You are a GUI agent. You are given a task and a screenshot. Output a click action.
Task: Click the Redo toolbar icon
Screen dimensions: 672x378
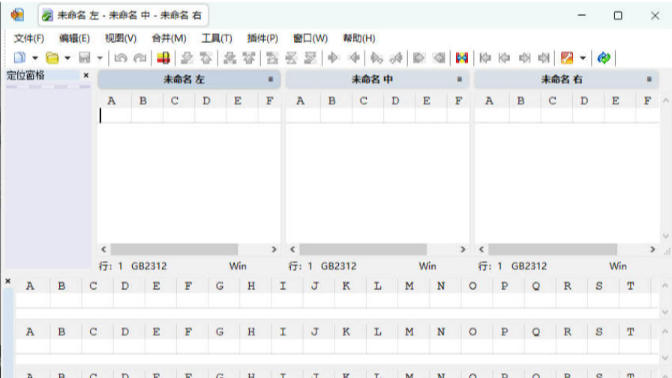click(x=140, y=57)
